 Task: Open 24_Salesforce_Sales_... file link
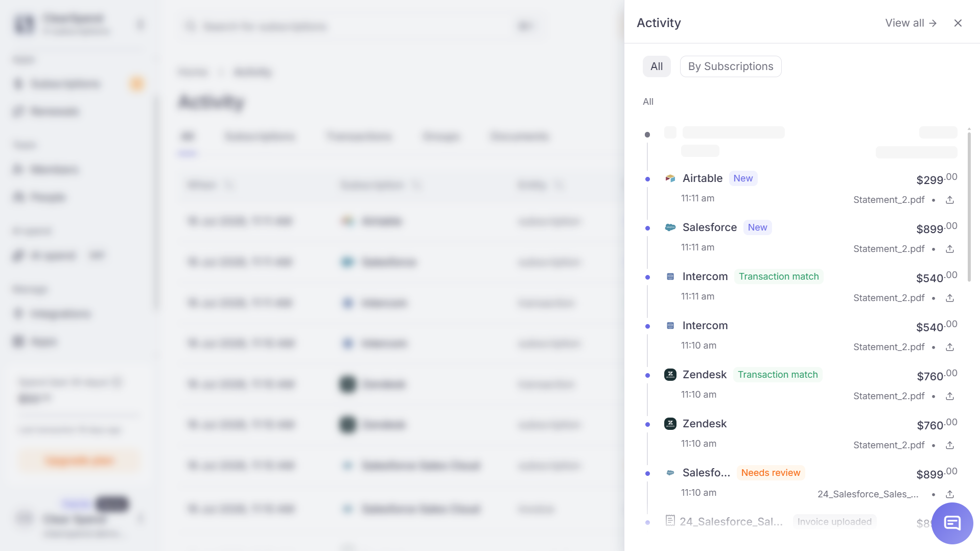pos(868,494)
